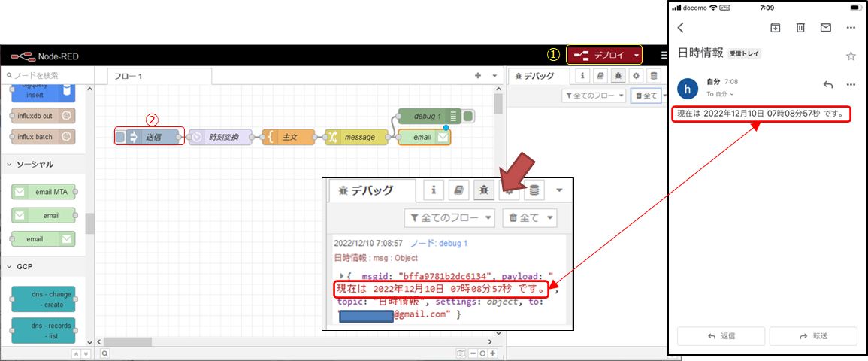The image size is (868, 361).
Task: Click the palette vertical scrollbar handle
Action: coord(89,223)
